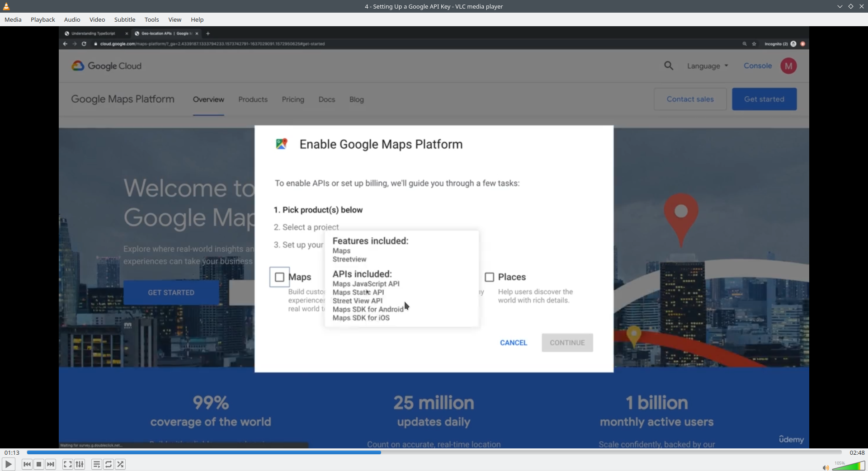Toggle random shuffle playback
Screen dimensions: 868x471
[x=120, y=464]
